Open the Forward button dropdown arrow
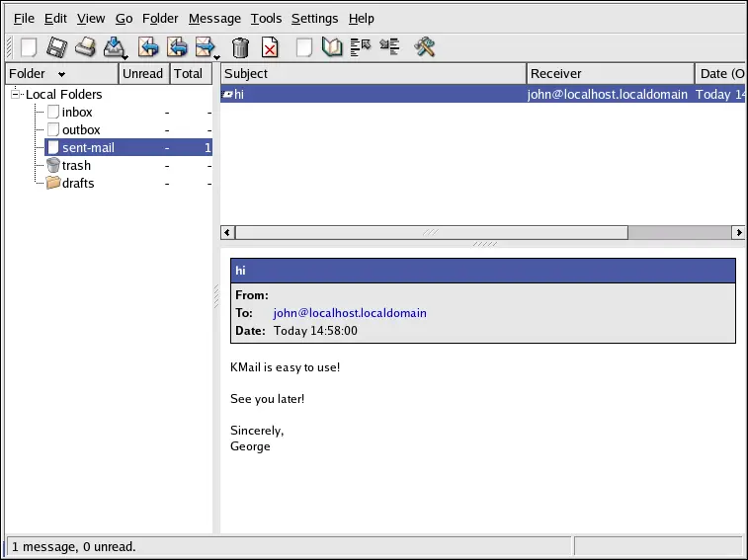Viewport: 748px width, 560px height. tap(216, 55)
